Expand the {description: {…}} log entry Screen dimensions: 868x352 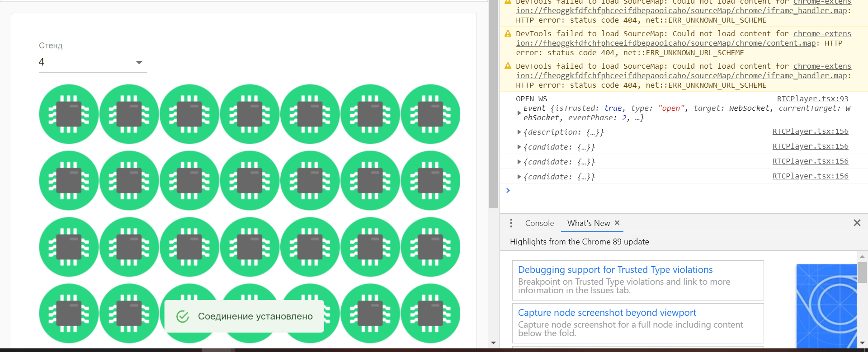click(x=519, y=132)
